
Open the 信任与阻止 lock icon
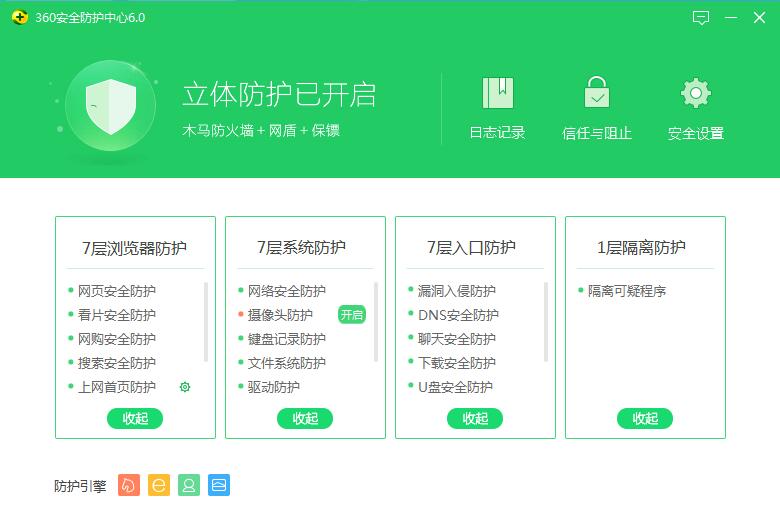coord(596,92)
